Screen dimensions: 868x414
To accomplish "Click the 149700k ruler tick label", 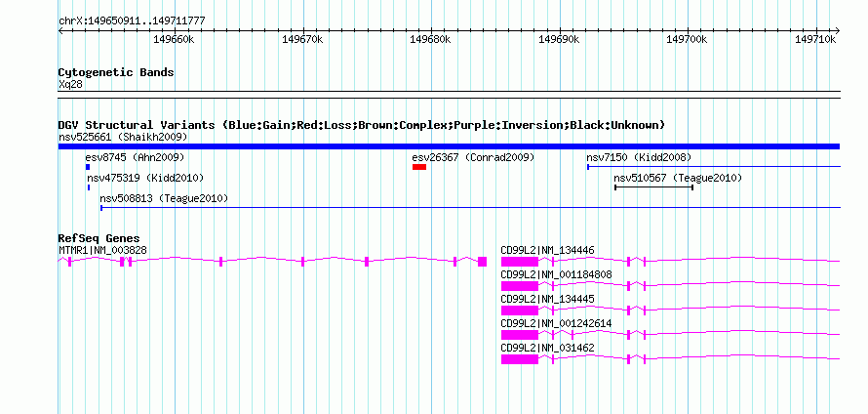I will coord(687,39).
